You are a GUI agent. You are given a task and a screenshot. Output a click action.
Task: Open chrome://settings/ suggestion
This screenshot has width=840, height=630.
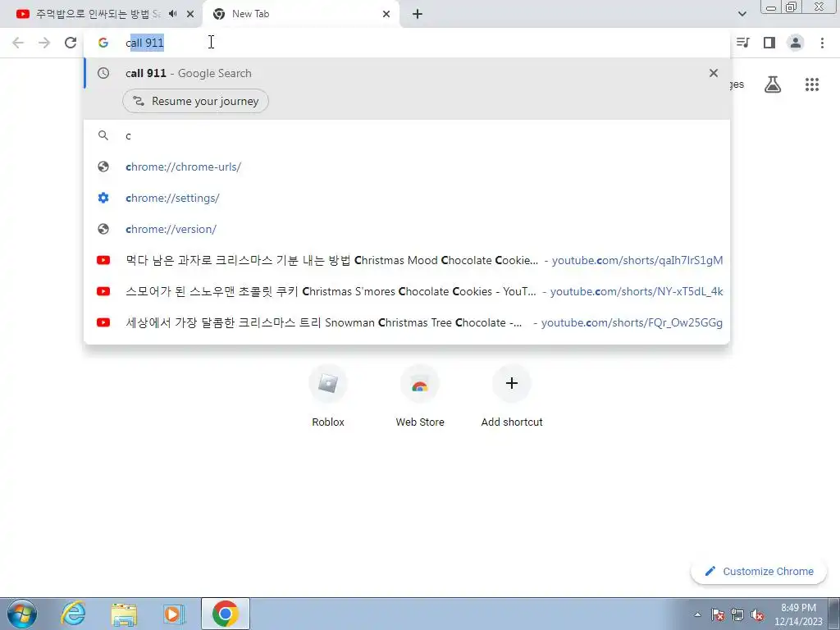point(407,198)
